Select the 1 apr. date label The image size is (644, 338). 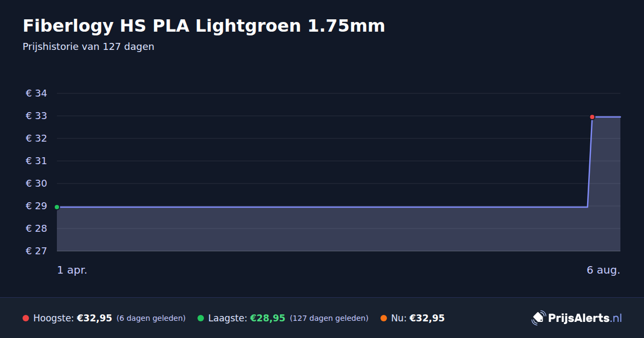(x=72, y=270)
